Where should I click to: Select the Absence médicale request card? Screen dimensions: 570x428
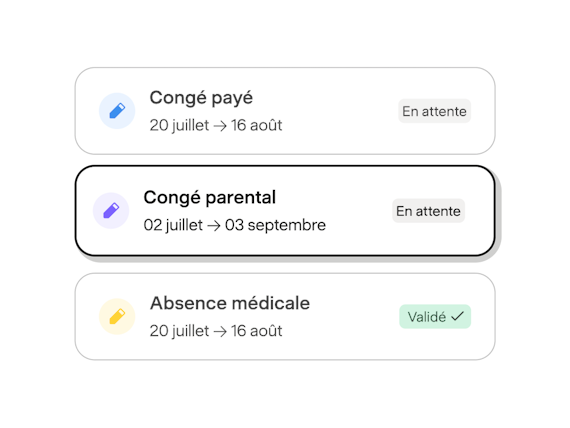pos(285,316)
